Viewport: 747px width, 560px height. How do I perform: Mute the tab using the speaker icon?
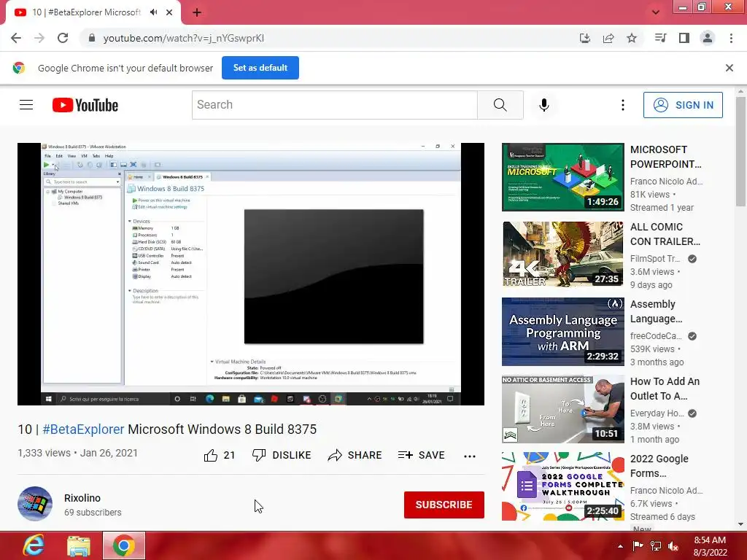coord(153,12)
